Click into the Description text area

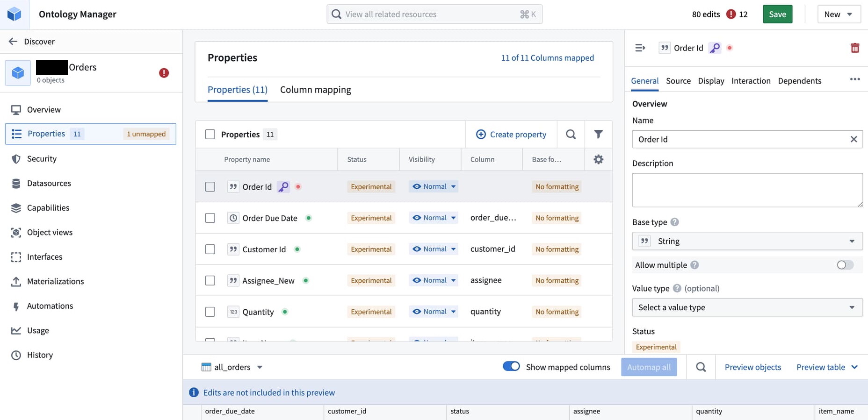(747, 190)
